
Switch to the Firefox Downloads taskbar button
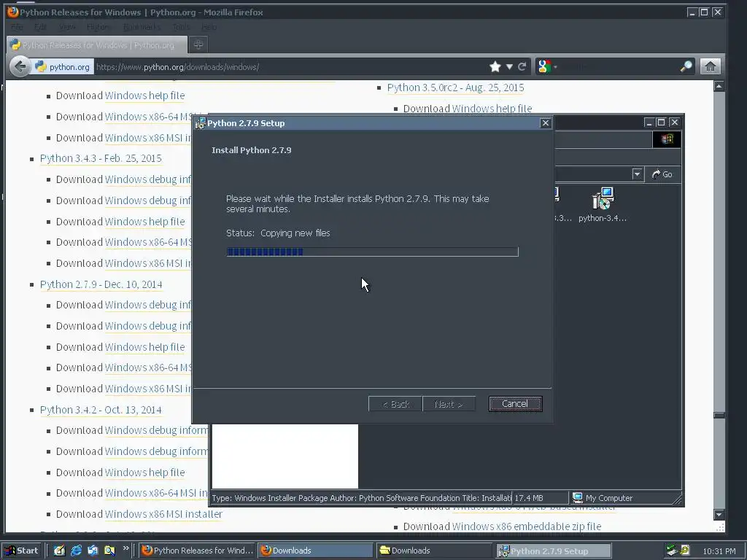click(x=316, y=551)
